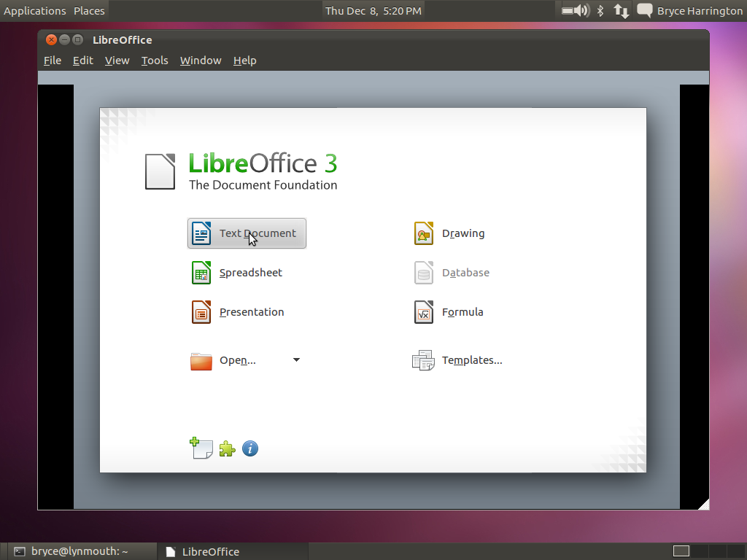Click the blue information icon

250,448
